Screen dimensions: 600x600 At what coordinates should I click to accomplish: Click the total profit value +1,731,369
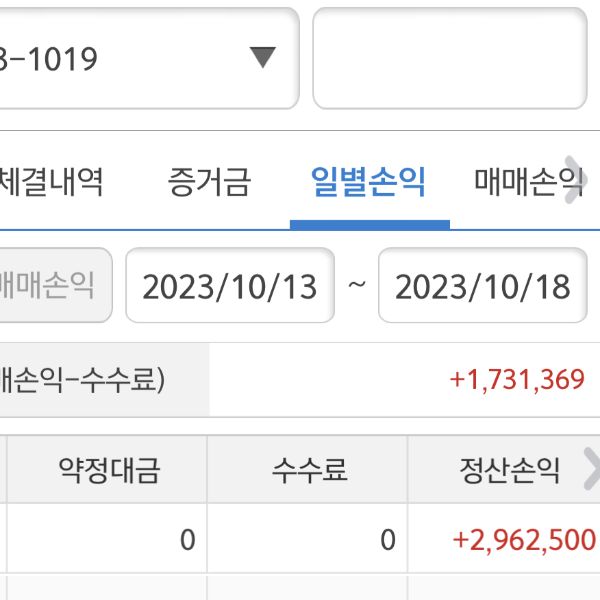[x=516, y=380]
